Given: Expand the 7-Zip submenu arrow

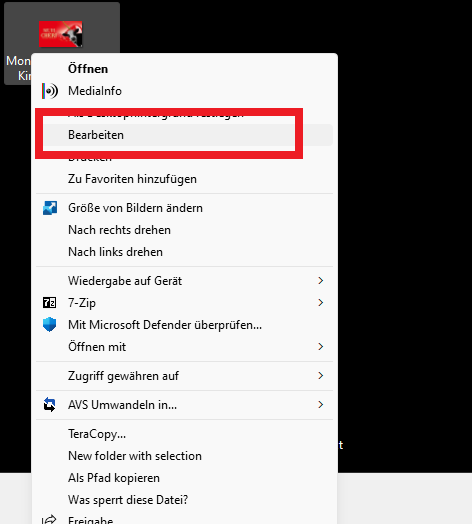Looking at the screenshot, I should coord(321,303).
